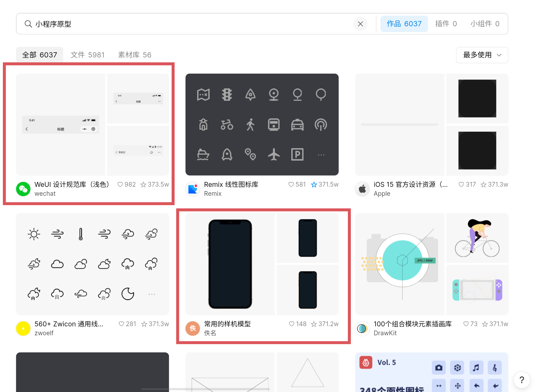Open the wireframe triangle shapes thumbnail

[262, 372]
